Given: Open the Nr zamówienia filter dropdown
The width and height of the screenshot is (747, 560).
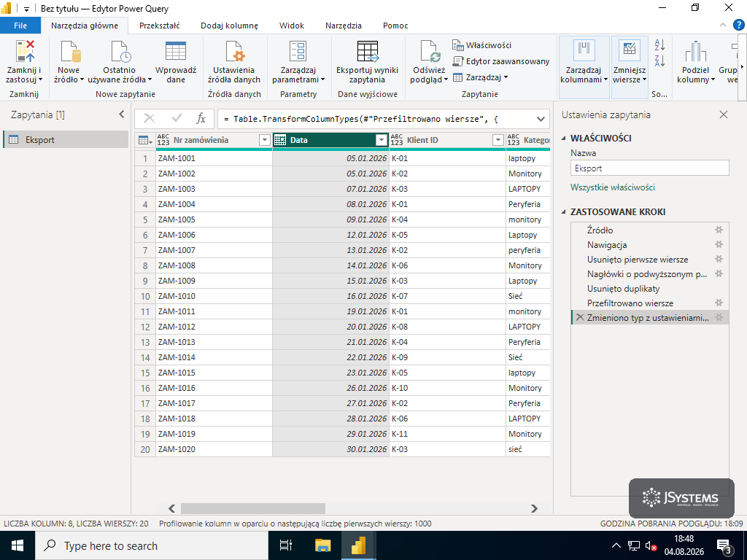Looking at the screenshot, I should point(264,140).
